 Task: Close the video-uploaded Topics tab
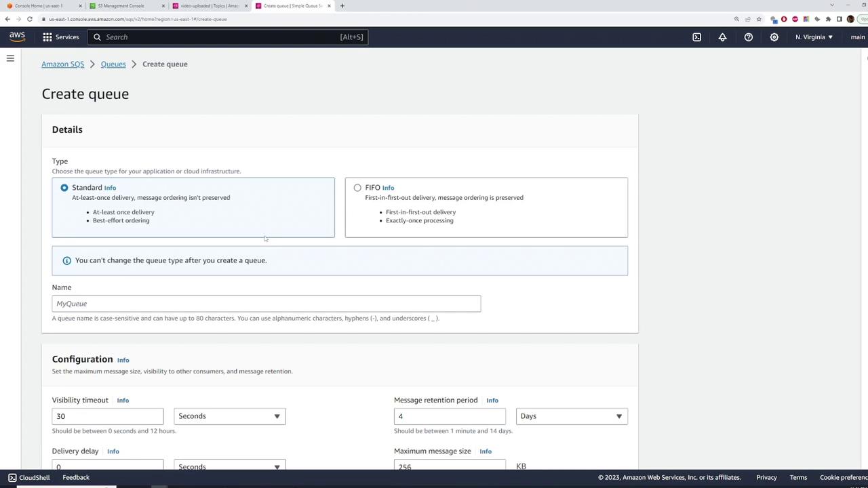click(245, 6)
